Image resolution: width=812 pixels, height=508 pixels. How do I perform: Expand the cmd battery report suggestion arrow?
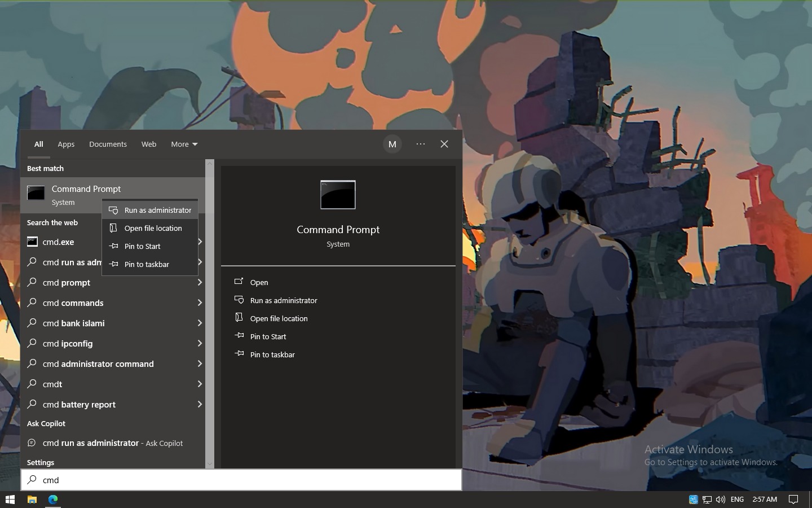click(x=200, y=405)
